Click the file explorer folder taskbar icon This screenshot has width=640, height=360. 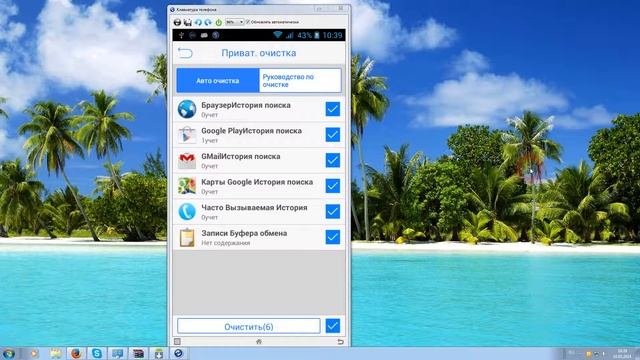[x=56, y=353]
